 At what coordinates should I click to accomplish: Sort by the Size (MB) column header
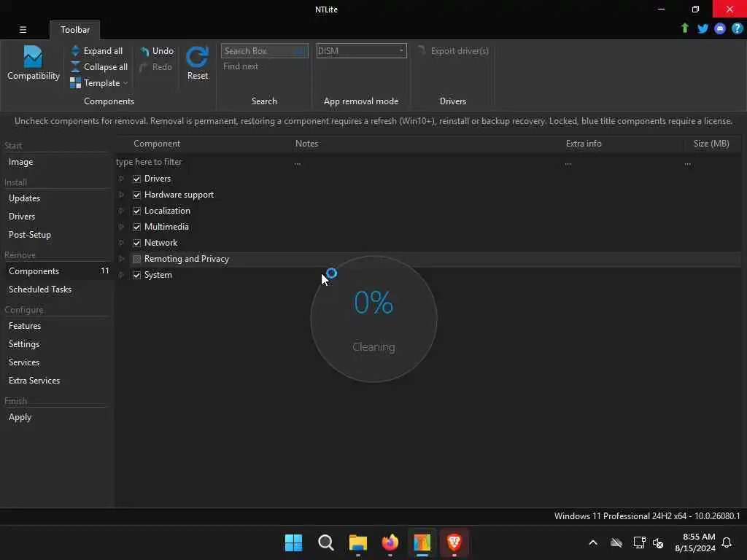(711, 144)
